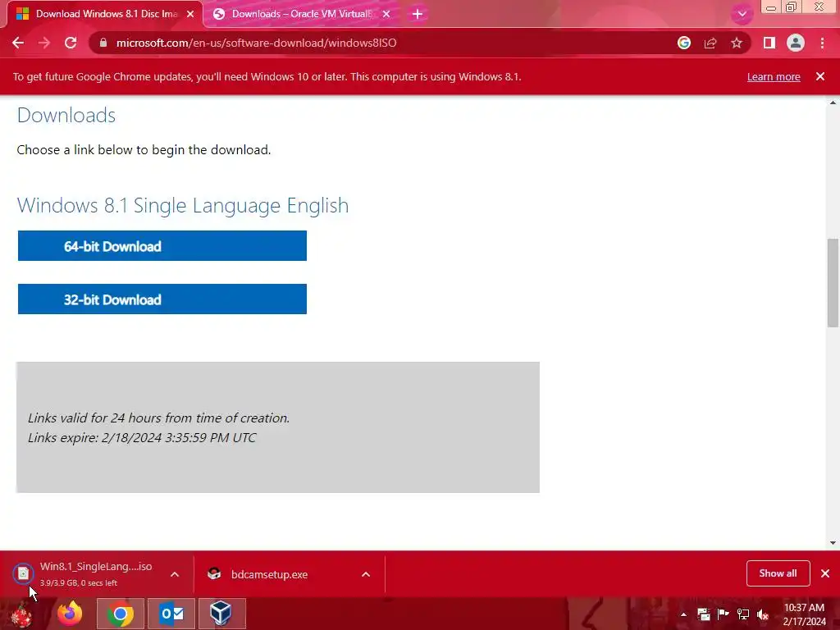Open Action Center flag icon
This screenshot has height=630, width=840.
(x=723, y=614)
